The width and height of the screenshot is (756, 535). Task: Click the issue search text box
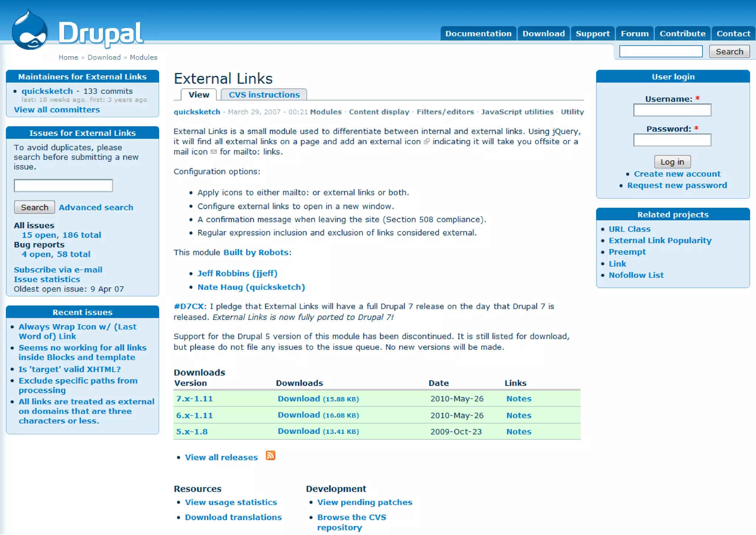(63, 185)
